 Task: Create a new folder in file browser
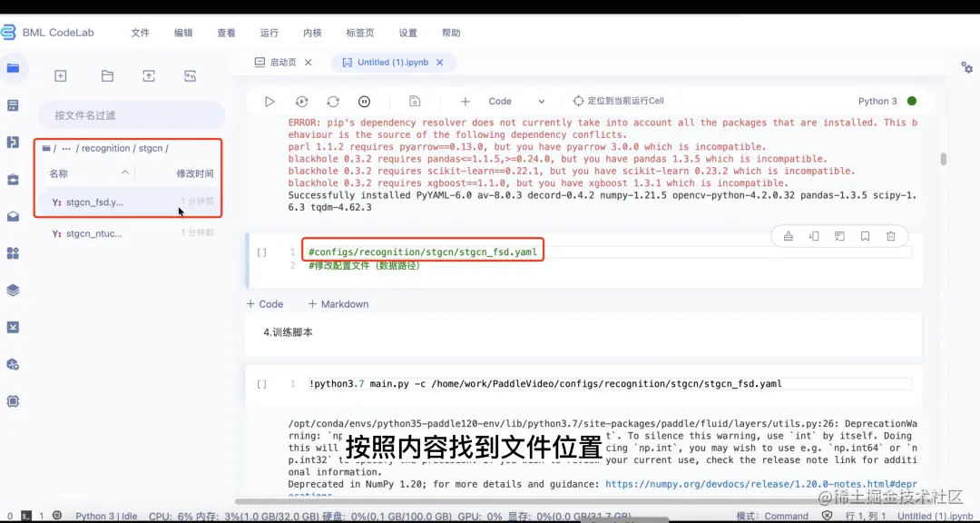[x=107, y=75]
